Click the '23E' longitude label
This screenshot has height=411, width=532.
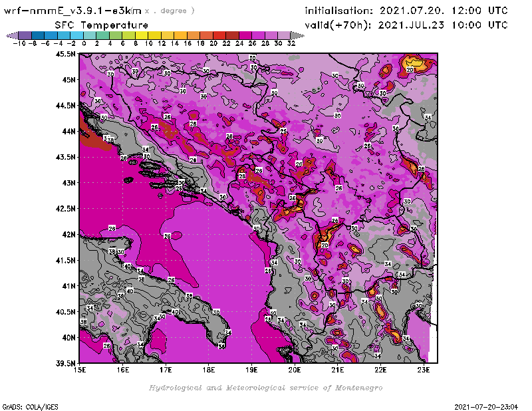pos(424,370)
